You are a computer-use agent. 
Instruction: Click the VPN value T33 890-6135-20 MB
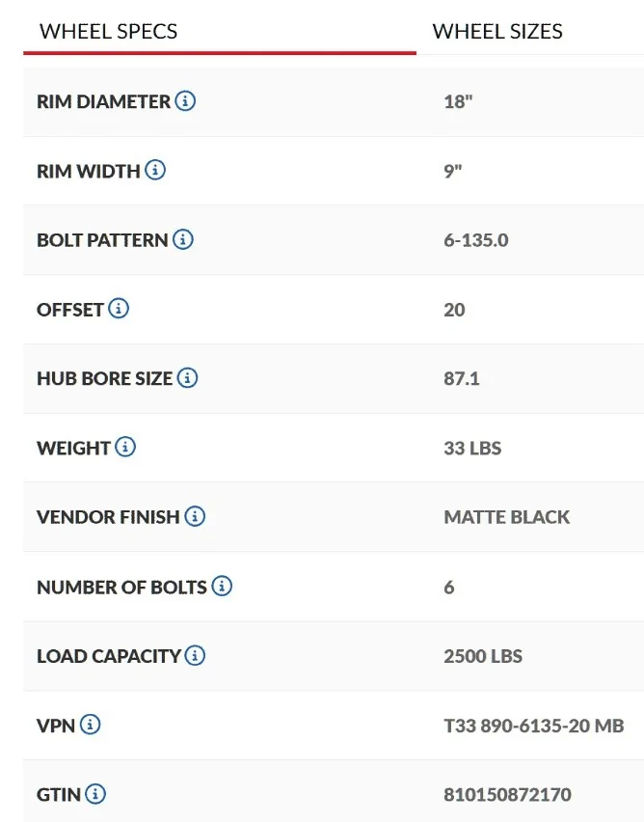point(533,726)
